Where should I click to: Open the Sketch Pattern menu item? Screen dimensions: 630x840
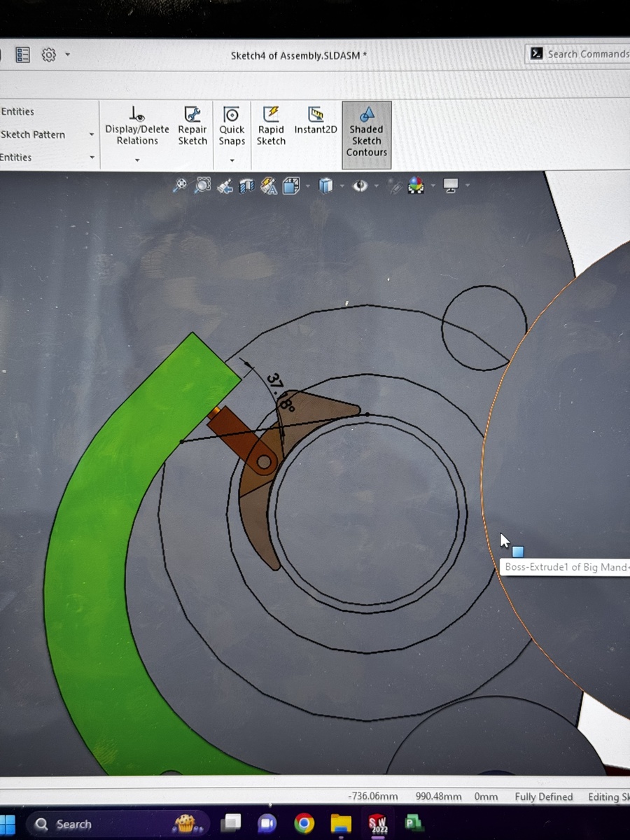(x=33, y=134)
